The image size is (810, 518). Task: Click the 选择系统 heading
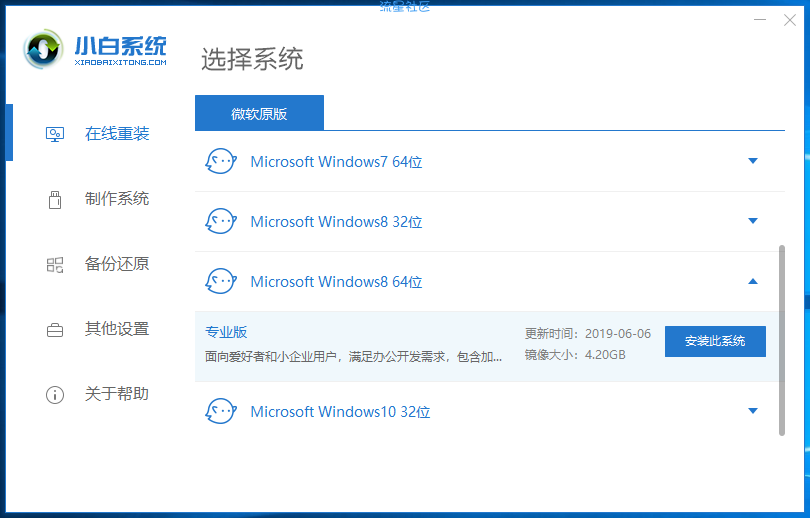252,59
